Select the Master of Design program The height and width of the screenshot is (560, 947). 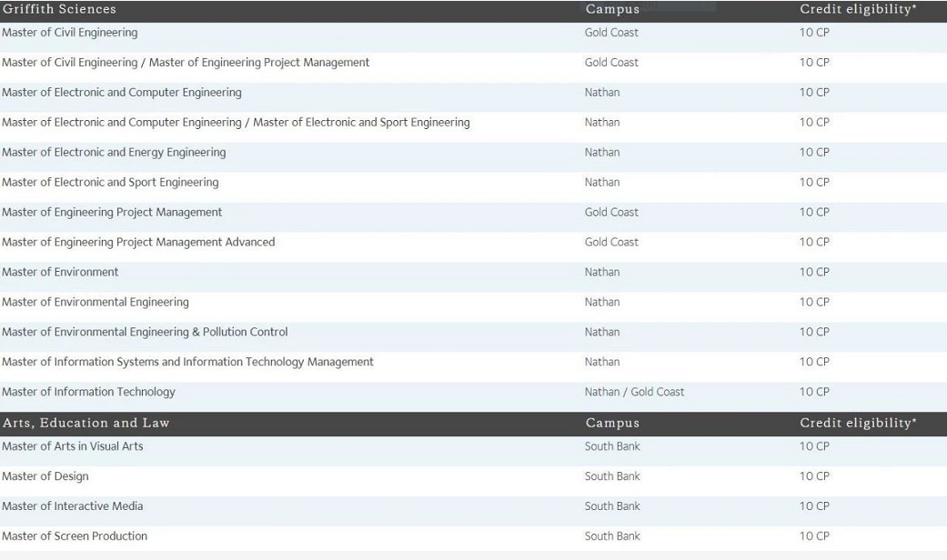tap(45, 476)
